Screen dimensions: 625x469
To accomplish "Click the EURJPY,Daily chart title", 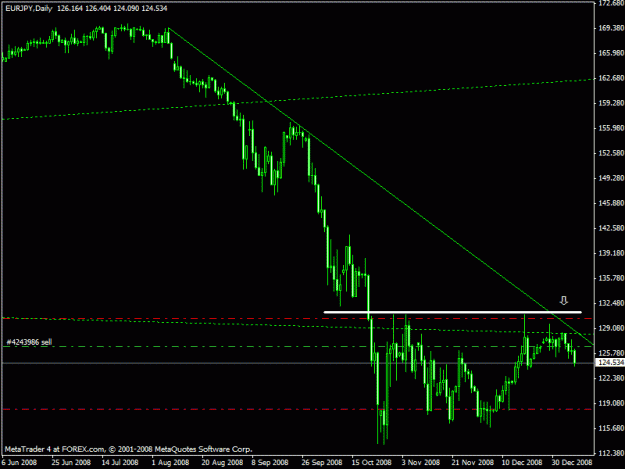I will click(29, 8).
